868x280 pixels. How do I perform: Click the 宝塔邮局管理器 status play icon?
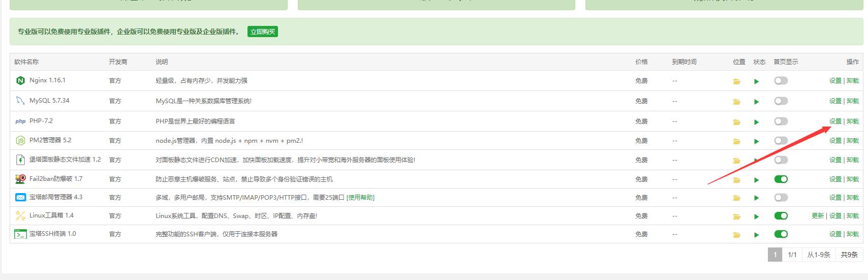pos(756,198)
